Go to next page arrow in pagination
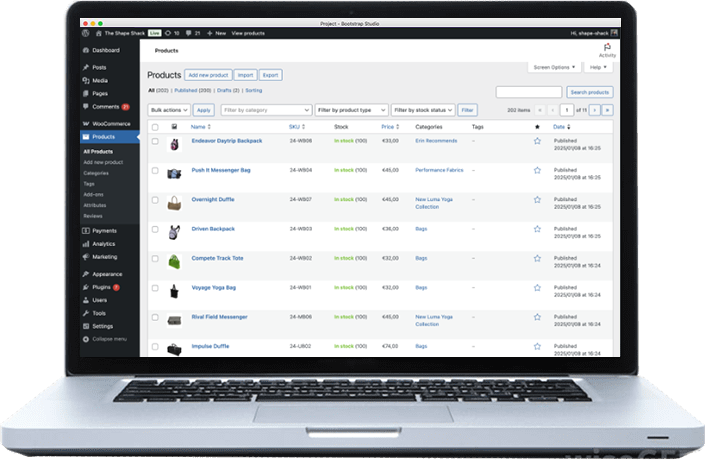This screenshot has height=460, width=705. [x=594, y=110]
